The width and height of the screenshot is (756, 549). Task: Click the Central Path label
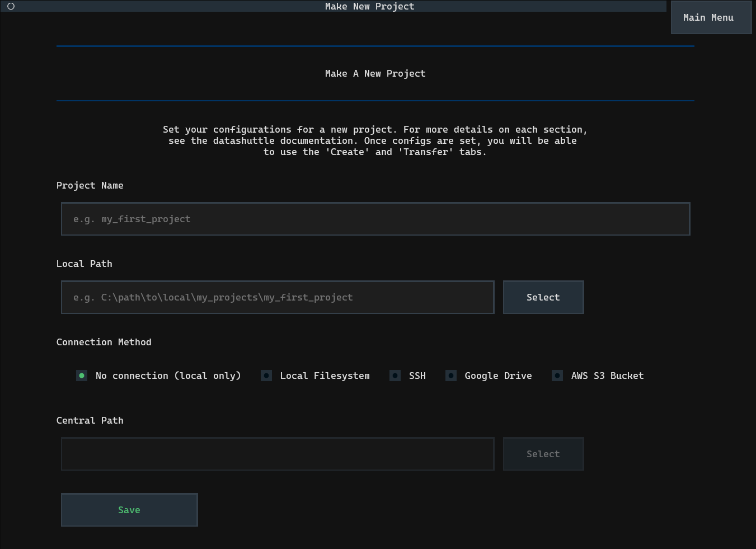90,420
